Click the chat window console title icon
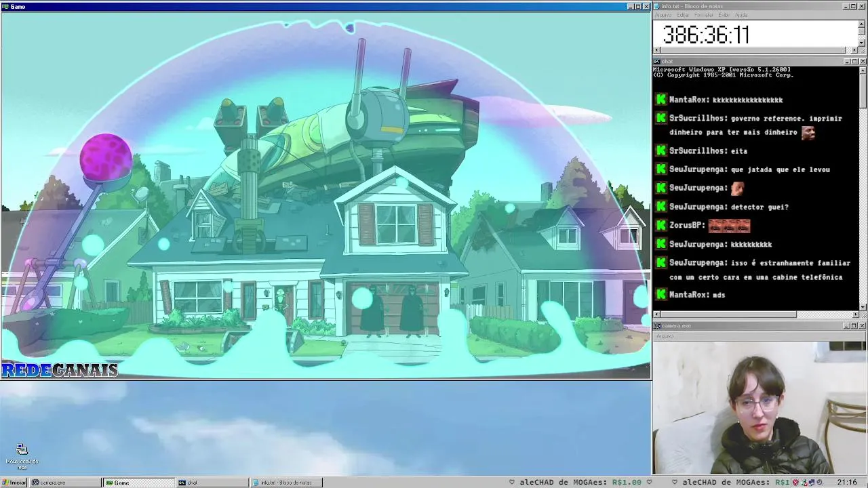Screen dimensions: 868x488 tap(657, 61)
